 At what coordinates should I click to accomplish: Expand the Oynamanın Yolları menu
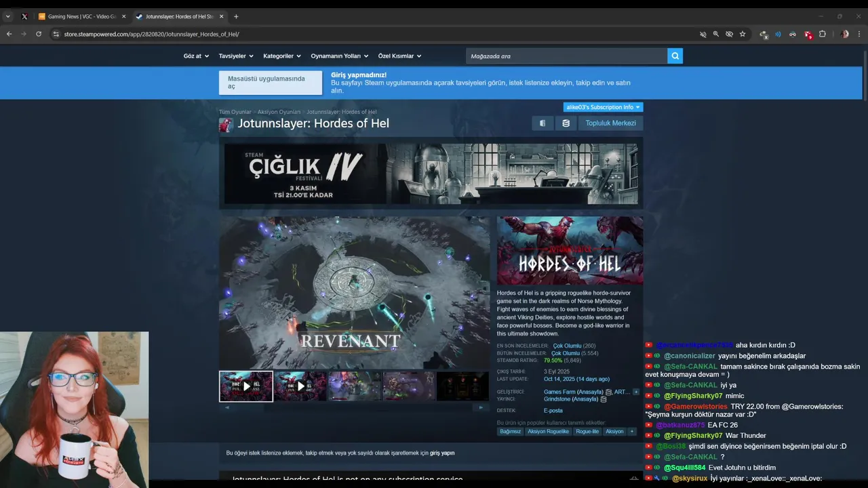tap(340, 56)
